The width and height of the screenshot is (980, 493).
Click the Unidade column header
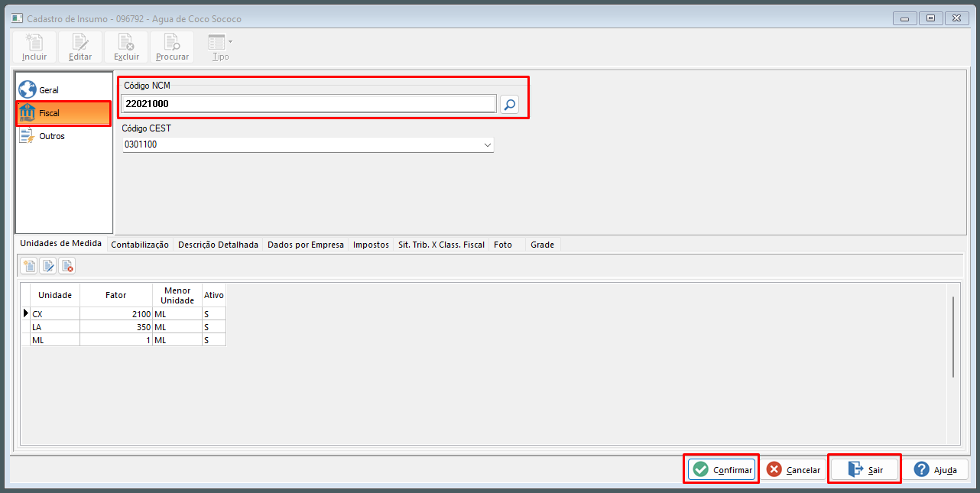coord(55,295)
